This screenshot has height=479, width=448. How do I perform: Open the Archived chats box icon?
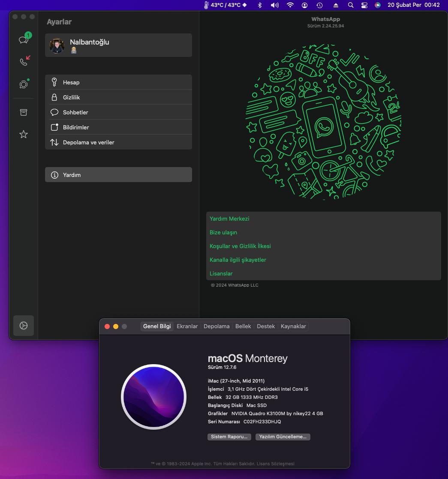[24, 112]
